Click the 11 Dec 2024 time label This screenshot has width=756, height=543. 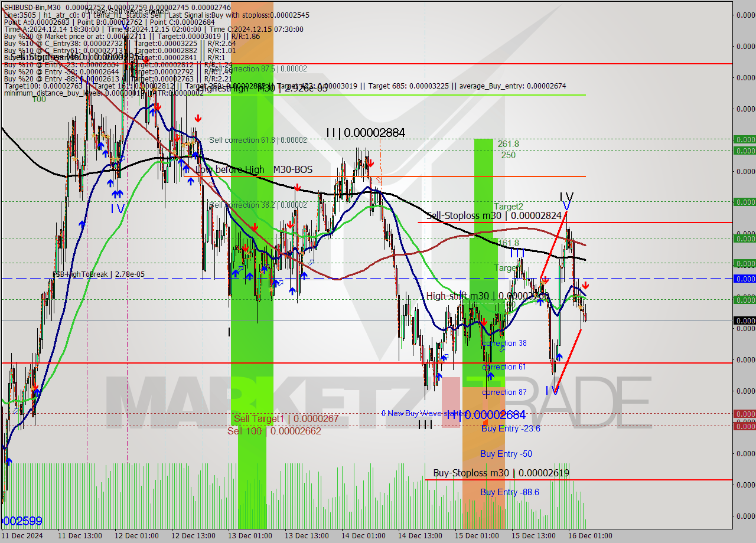(22, 536)
